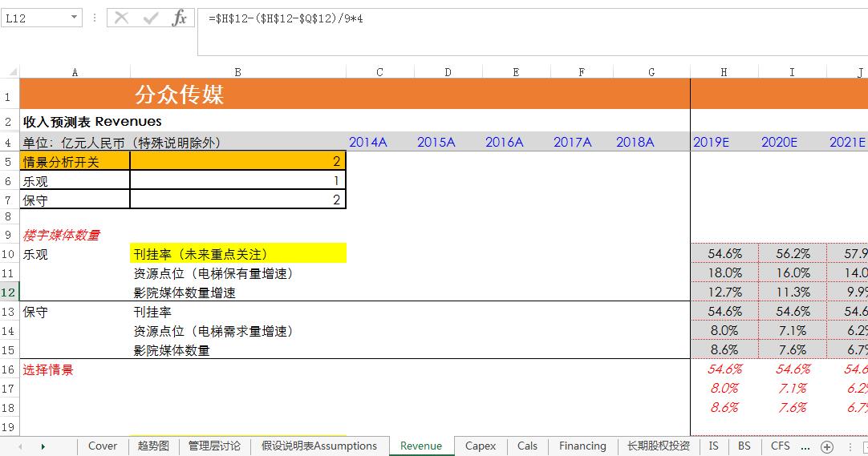Select column H header
This screenshot has width=868, height=456.
724,72
